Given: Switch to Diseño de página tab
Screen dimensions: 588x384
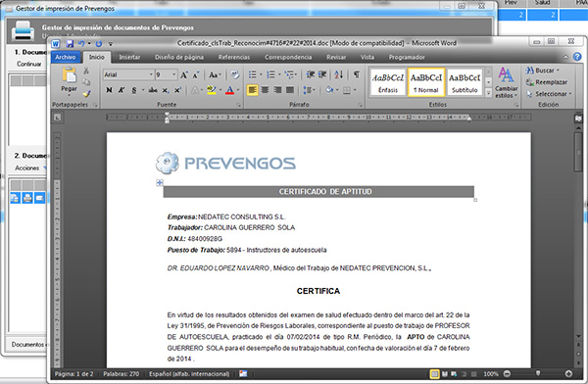Looking at the screenshot, I should click(x=179, y=57).
